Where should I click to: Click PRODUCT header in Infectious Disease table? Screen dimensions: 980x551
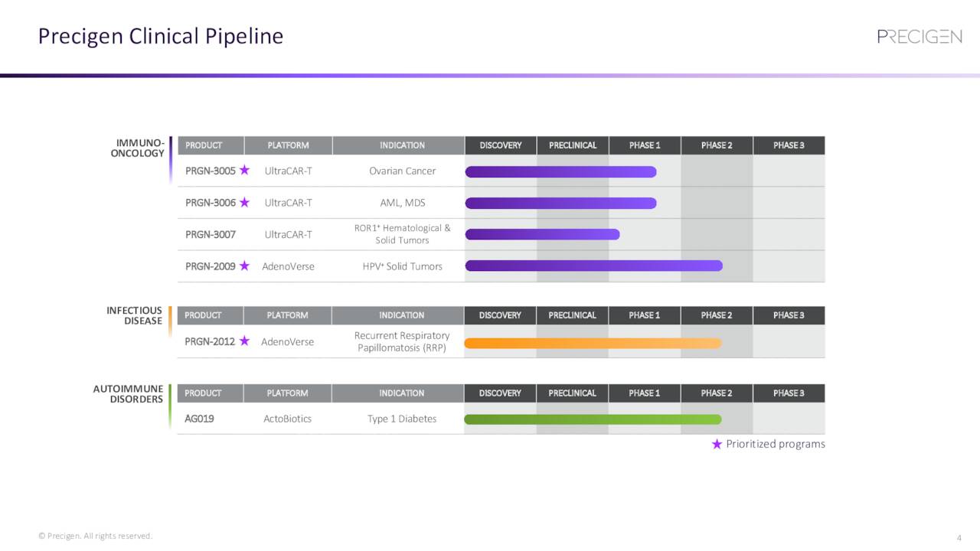point(210,315)
